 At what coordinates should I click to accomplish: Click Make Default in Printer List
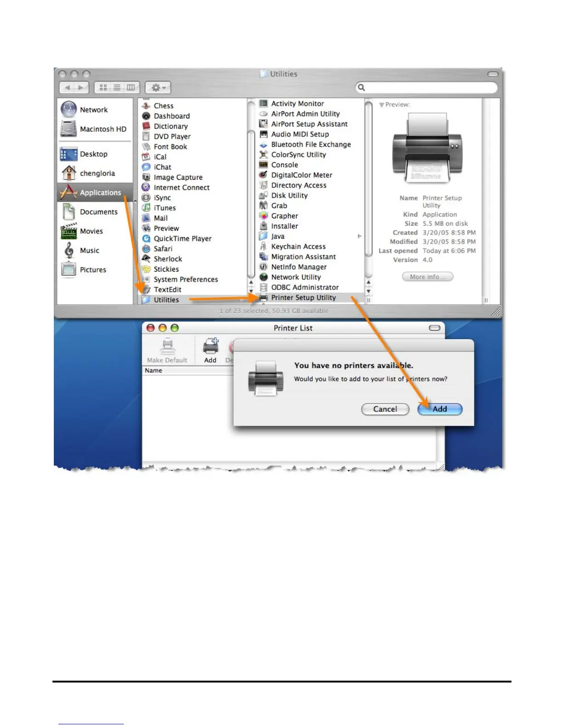click(x=167, y=351)
